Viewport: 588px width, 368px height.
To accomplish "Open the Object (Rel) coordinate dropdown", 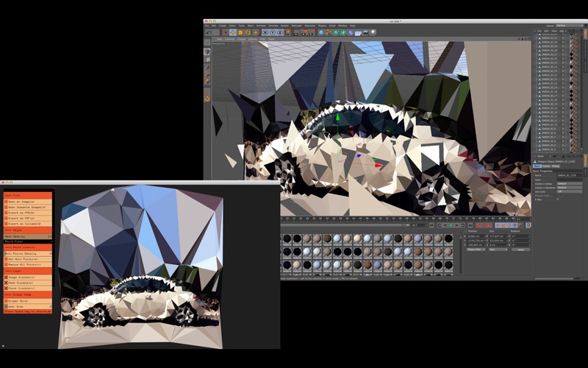I will (x=476, y=250).
